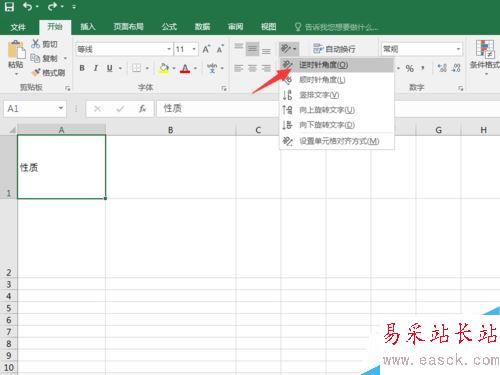
Task: Open the font name dropdown
Action: (x=169, y=49)
